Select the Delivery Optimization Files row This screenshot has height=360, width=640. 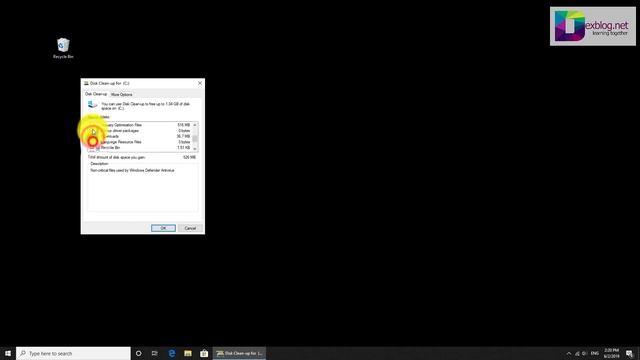pyautogui.click(x=140, y=125)
